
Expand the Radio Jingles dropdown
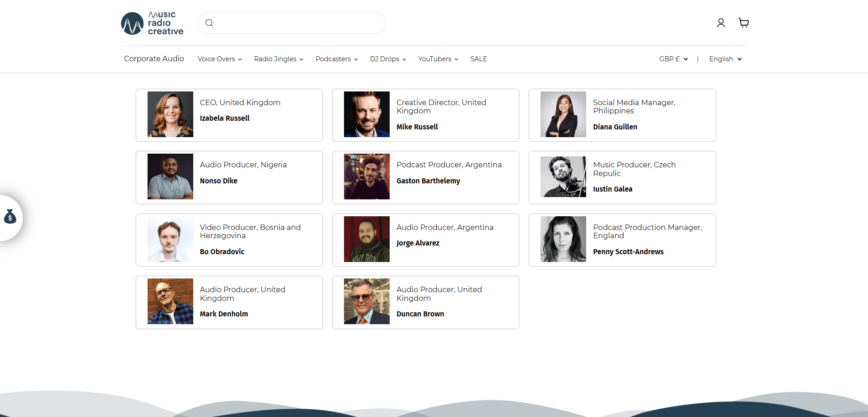[x=278, y=59]
